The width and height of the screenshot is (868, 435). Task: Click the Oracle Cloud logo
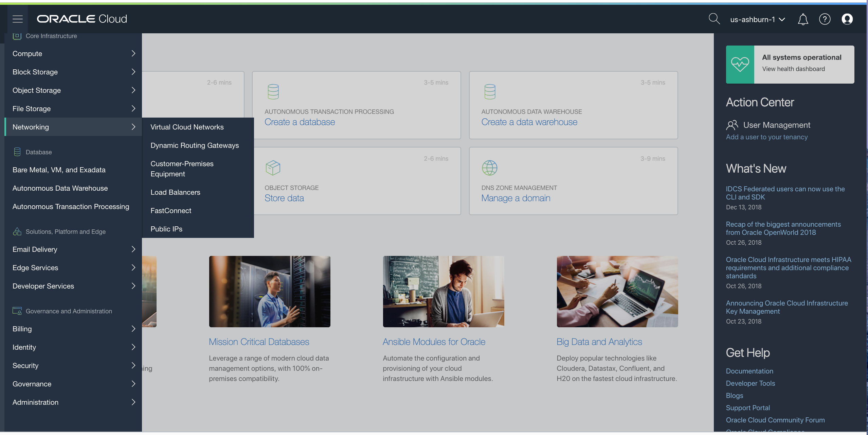pyautogui.click(x=82, y=19)
